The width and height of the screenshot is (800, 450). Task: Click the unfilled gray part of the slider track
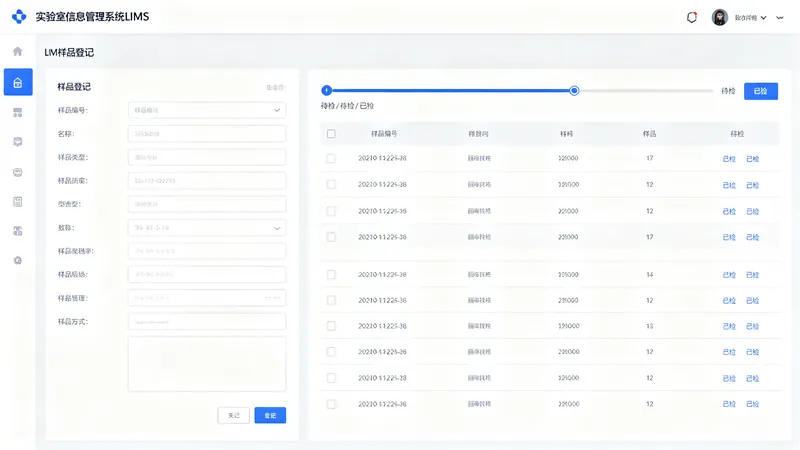[x=646, y=90]
